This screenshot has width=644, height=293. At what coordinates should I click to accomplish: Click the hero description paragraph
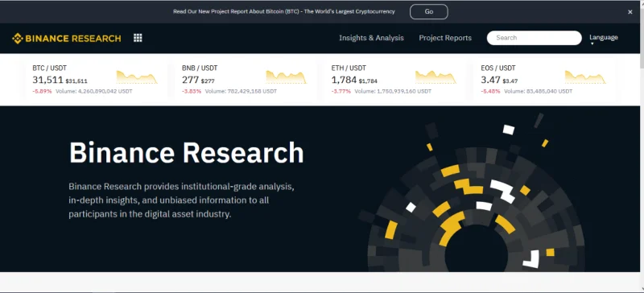pyautogui.click(x=182, y=200)
